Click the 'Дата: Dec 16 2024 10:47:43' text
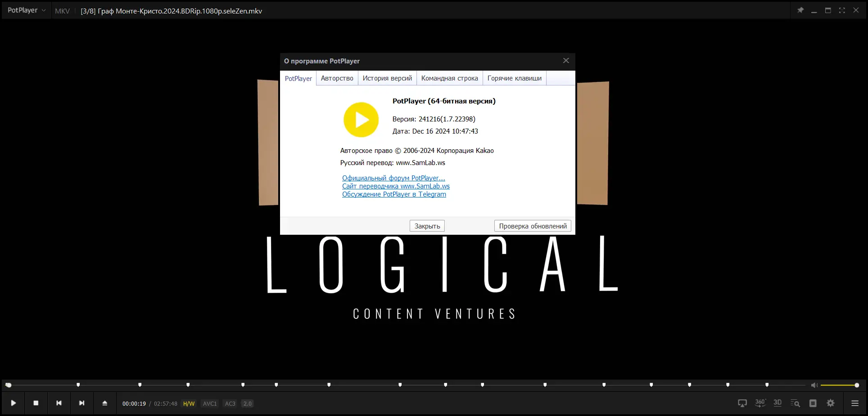868x416 pixels. pyautogui.click(x=435, y=131)
